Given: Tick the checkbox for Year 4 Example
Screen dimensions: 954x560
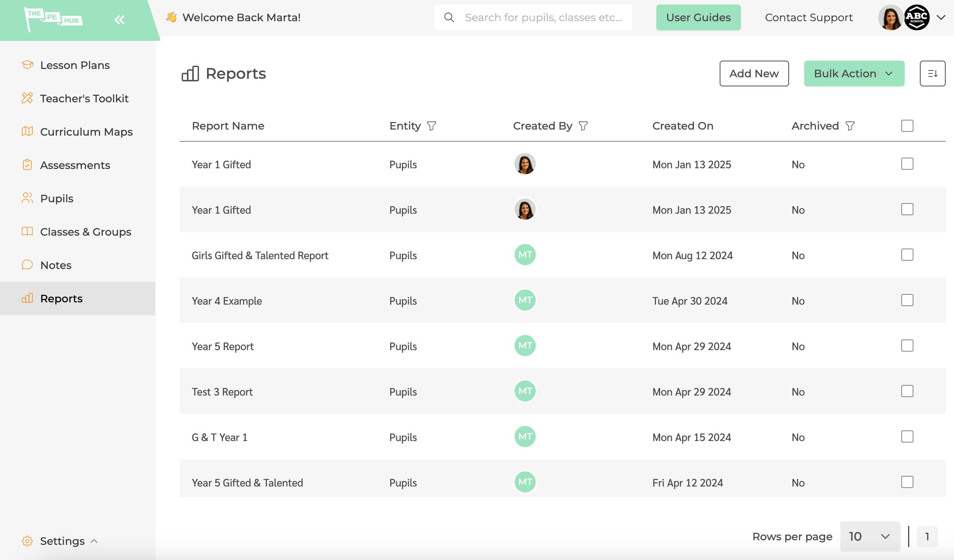Looking at the screenshot, I should click(x=907, y=300).
